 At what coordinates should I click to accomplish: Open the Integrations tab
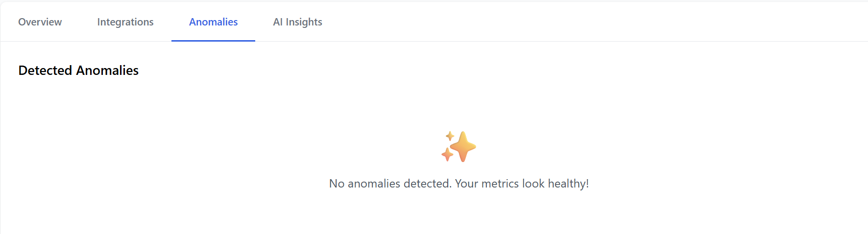tap(125, 22)
